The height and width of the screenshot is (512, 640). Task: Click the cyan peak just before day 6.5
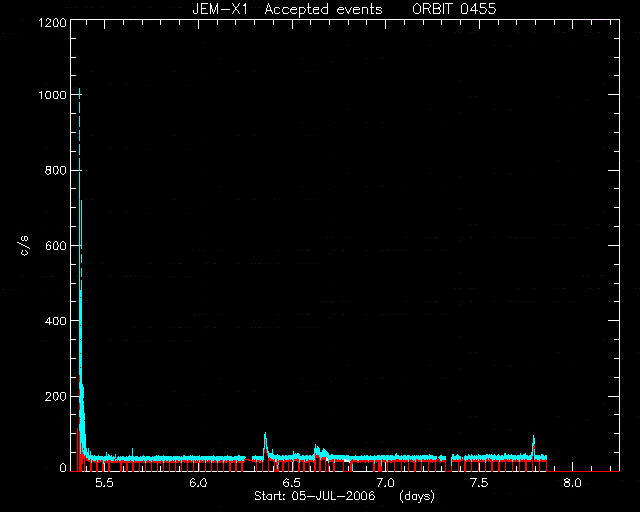265,434
